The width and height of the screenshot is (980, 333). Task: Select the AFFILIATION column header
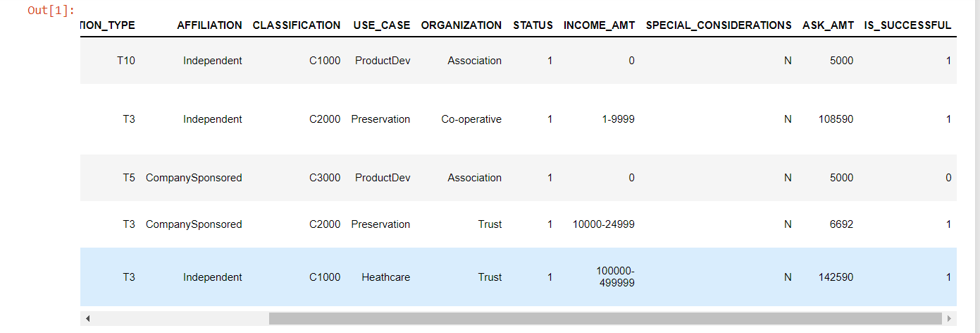pyautogui.click(x=209, y=25)
